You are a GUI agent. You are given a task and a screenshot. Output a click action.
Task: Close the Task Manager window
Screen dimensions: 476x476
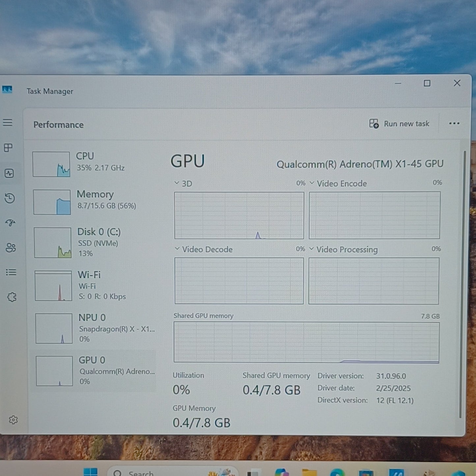pos(457,83)
